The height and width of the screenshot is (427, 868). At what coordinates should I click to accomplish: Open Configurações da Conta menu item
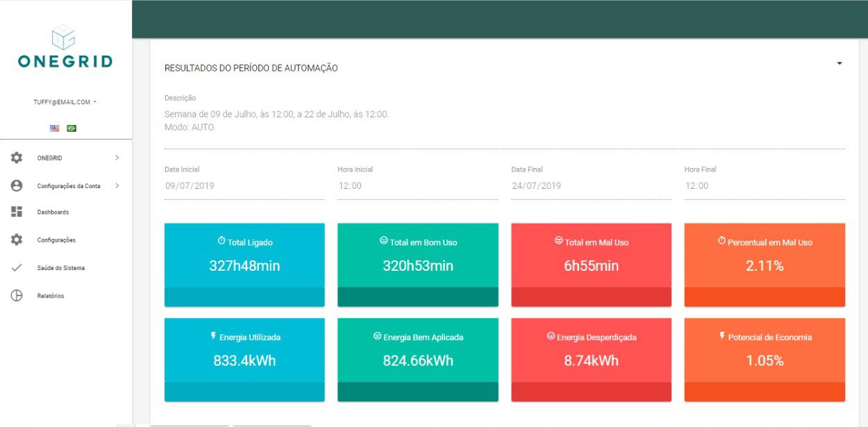[66, 185]
